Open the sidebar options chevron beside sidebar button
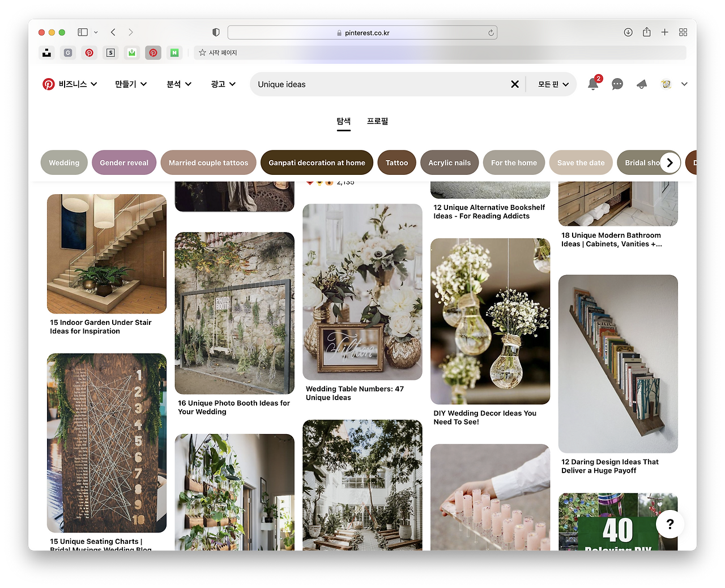The image size is (725, 588). pyautogui.click(x=96, y=32)
